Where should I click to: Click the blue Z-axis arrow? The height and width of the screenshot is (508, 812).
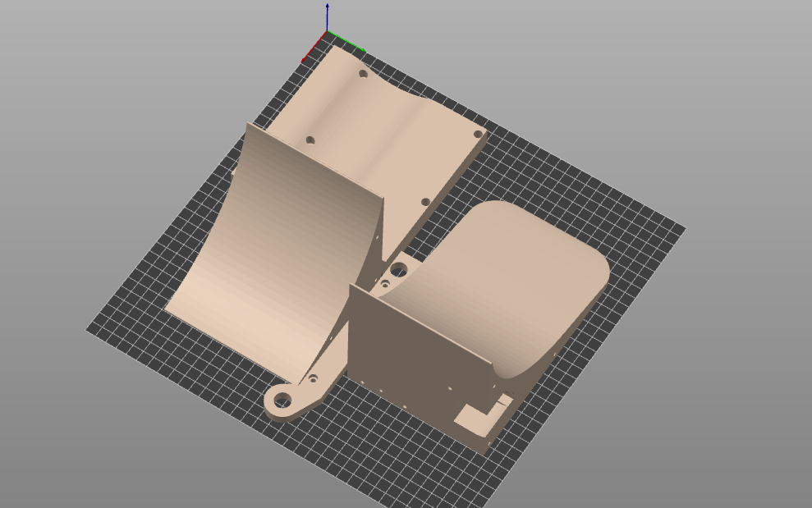[x=328, y=16]
